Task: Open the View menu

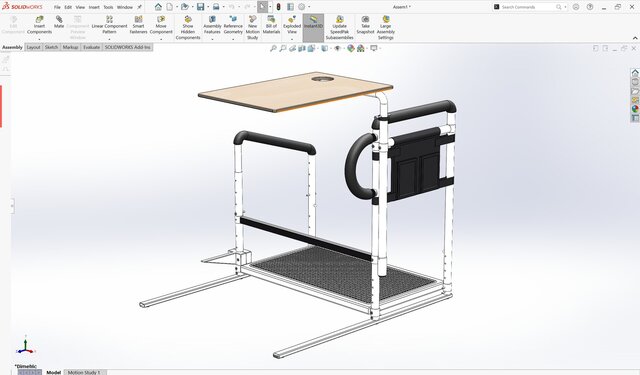Action: coord(80,7)
